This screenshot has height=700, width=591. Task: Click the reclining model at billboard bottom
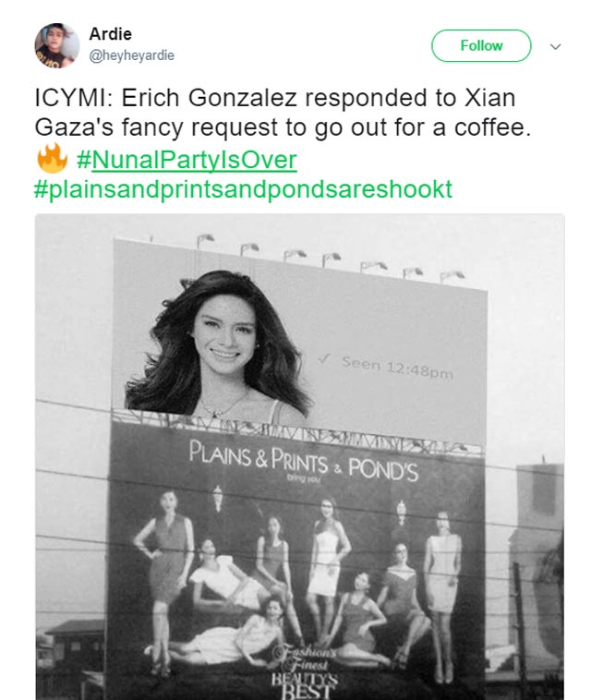(x=223, y=634)
